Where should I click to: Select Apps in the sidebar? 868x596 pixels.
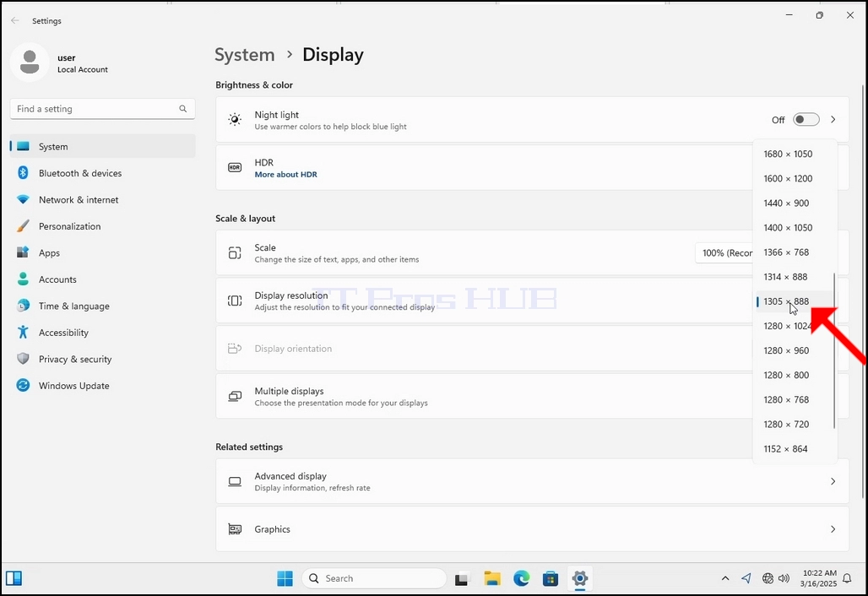point(102,253)
